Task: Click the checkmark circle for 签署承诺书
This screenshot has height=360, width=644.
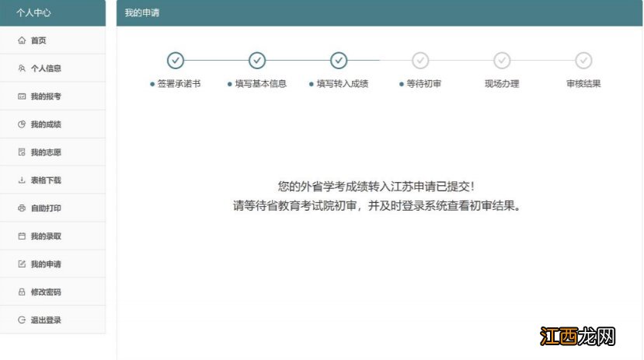Action: pos(176,61)
